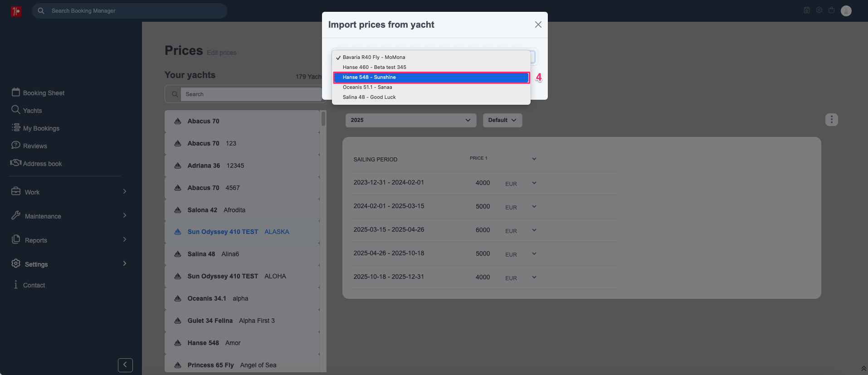868x375 pixels.
Task: Open the Default price list dropdown
Action: pos(502,120)
